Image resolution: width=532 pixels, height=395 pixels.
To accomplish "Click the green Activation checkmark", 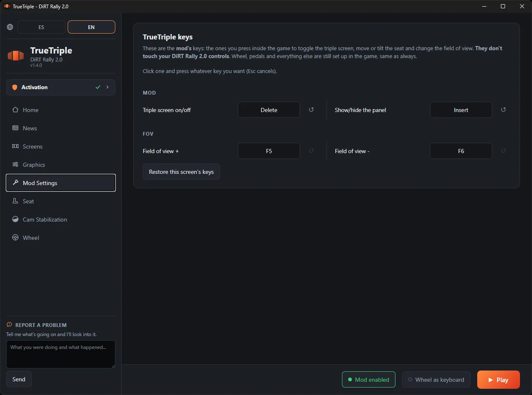I will [x=98, y=87].
